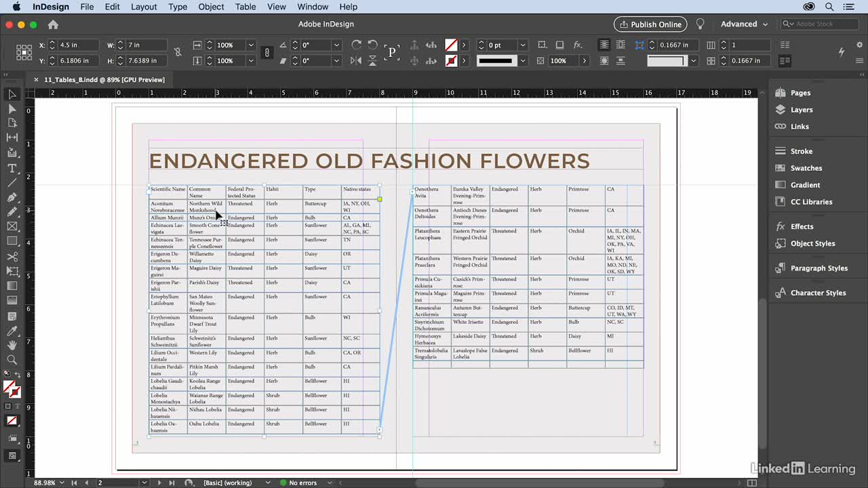
Task: Select the Zoom tool
Action: click(x=12, y=360)
